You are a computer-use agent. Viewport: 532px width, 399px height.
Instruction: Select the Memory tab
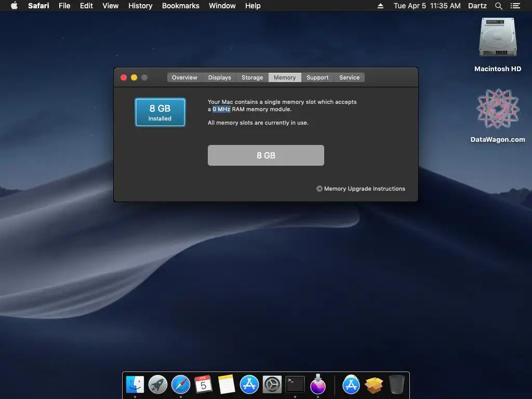point(285,77)
